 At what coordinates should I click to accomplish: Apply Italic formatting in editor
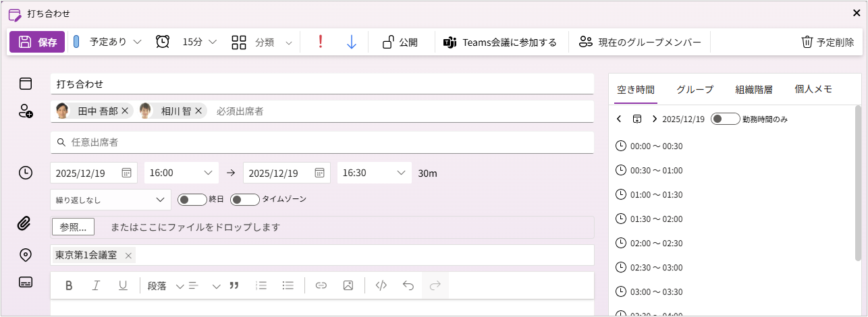click(x=96, y=285)
